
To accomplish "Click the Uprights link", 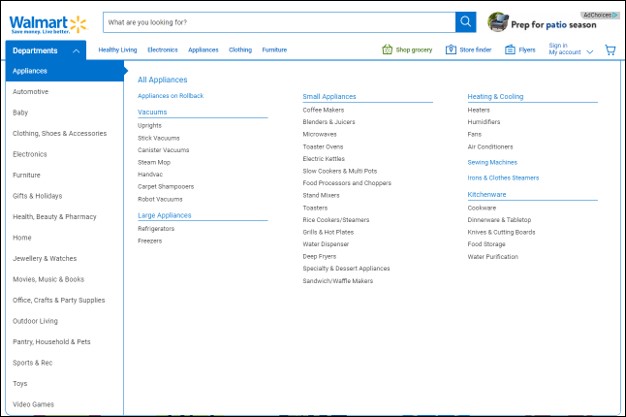I will click(149, 125).
